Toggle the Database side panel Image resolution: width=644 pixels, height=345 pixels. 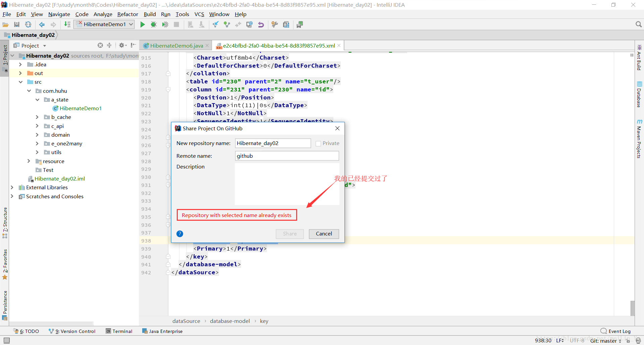[639, 94]
